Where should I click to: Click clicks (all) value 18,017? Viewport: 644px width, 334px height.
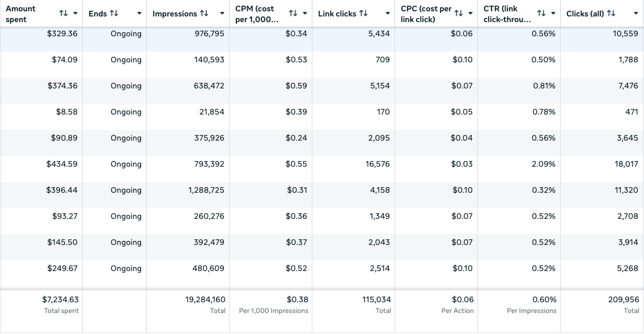point(626,164)
